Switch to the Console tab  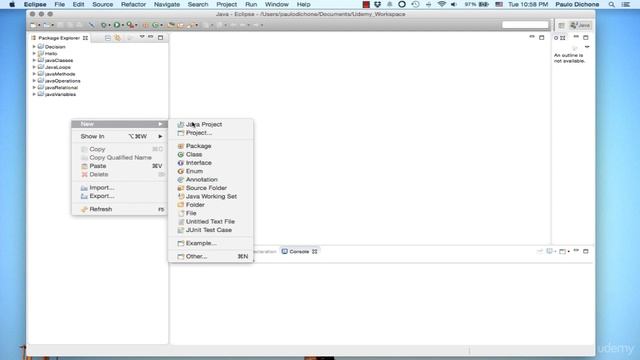click(x=299, y=251)
